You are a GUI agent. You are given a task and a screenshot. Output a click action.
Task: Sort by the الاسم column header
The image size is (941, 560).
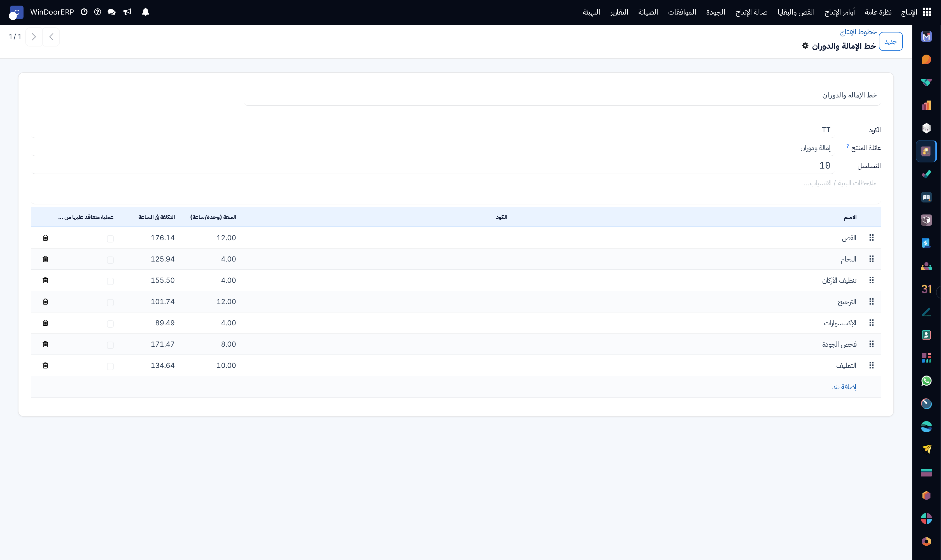click(x=850, y=217)
